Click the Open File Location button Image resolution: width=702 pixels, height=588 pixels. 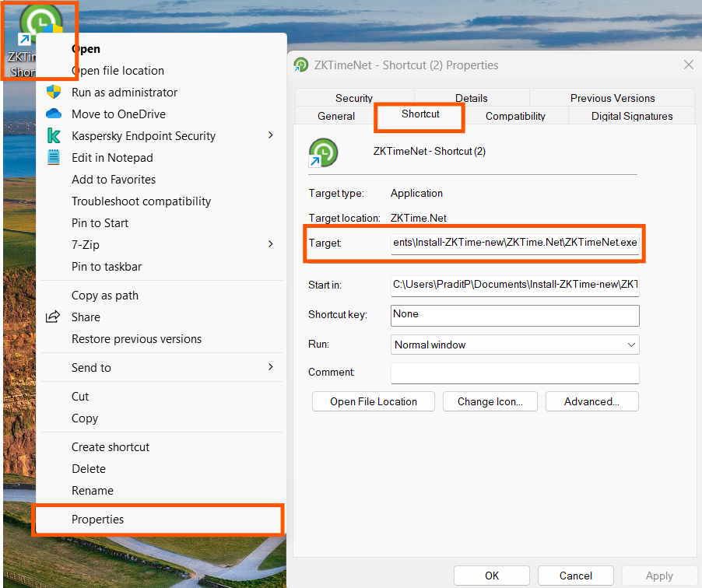(x=374, y=401)
